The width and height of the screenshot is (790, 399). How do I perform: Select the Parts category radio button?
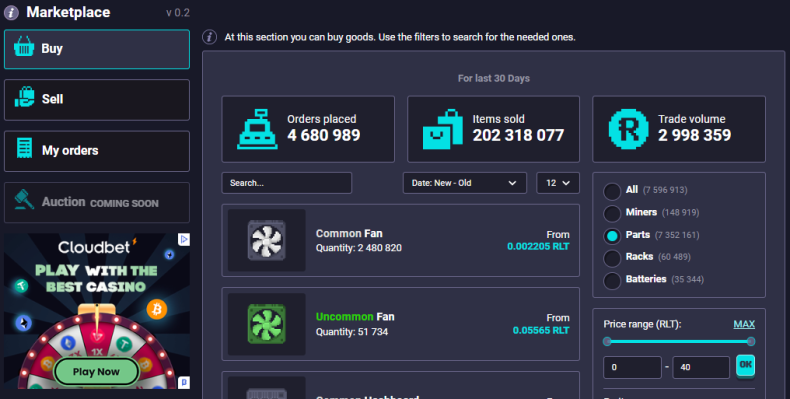[612, 236]
